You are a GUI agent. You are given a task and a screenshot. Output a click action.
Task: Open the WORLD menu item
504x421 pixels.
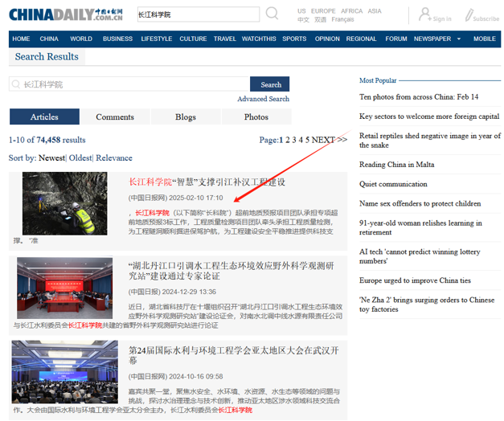[81, 39]
